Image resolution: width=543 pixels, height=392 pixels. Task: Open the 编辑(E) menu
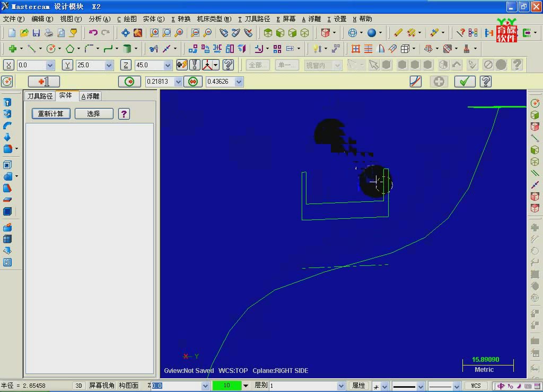tap(42, 19)
